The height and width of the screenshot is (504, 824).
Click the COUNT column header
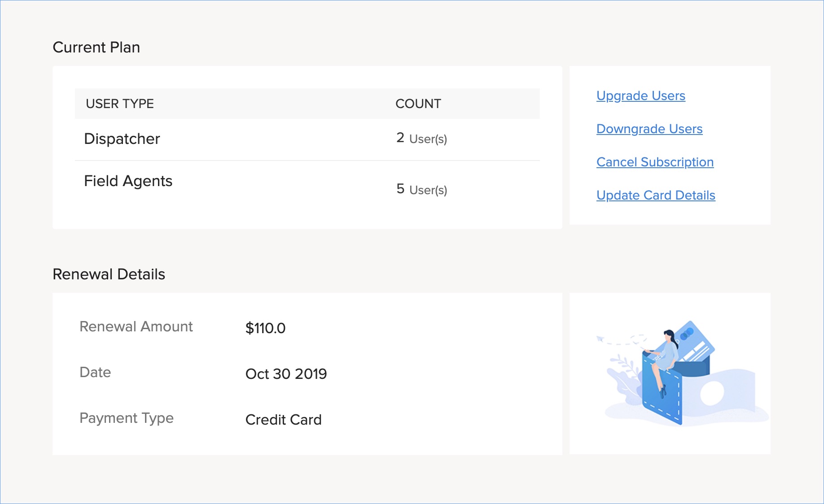coord(418,104)
